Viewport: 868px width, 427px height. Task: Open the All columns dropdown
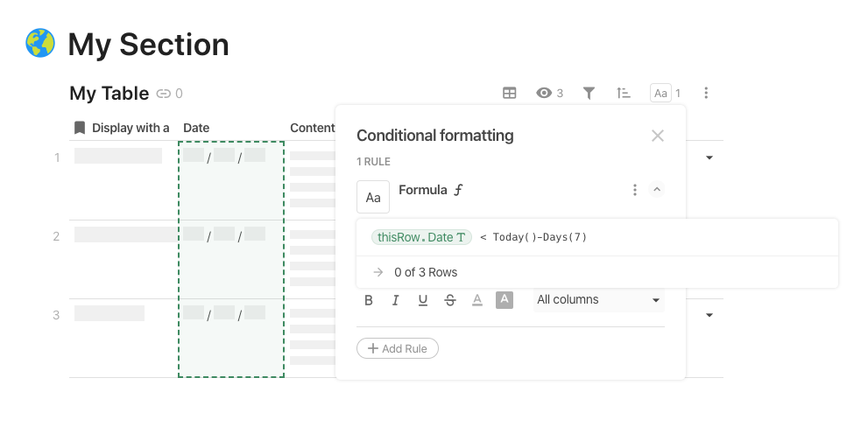[x=598, y=300]
